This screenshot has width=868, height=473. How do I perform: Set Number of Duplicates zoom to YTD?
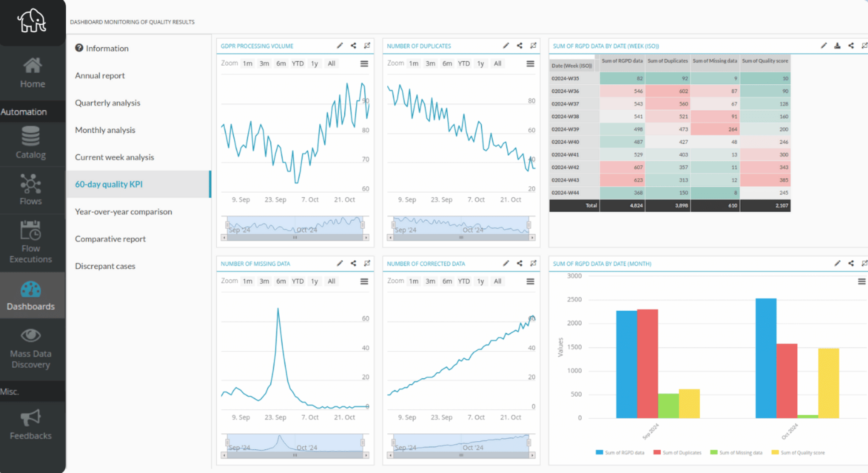coord(464,64)
